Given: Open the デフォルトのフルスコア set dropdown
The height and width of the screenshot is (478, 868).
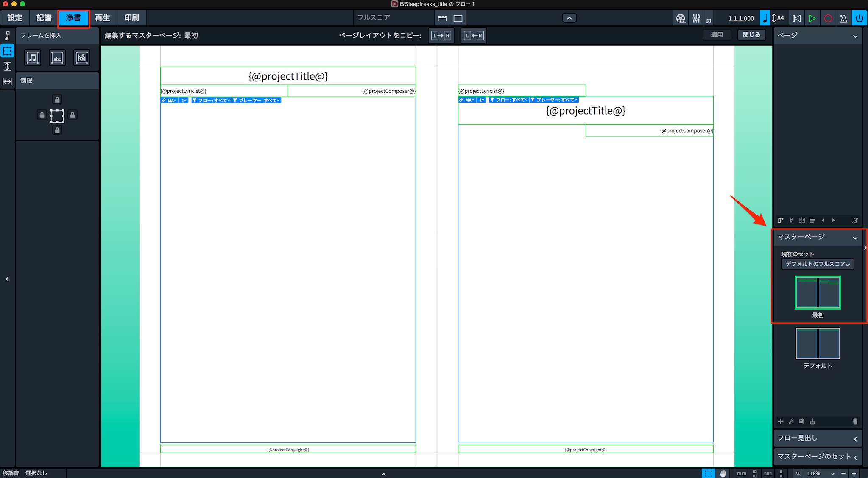Looking at the screenshot, I should (818, 264).
